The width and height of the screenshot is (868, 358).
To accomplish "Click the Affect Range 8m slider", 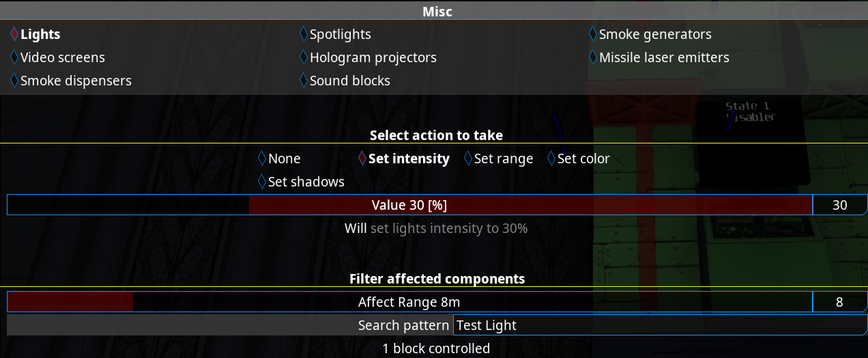I will pyautogui.click(x=409, y=302).
